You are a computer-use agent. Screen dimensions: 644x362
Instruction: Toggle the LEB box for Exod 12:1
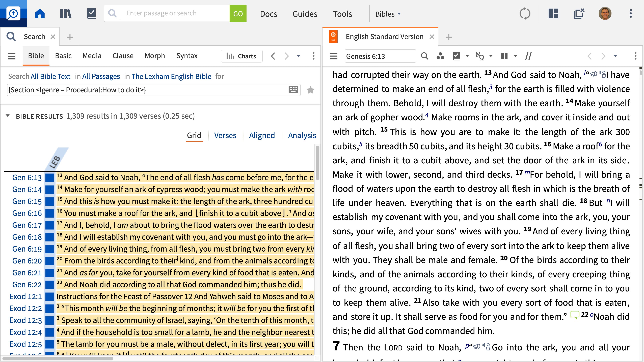pos(49,296)
